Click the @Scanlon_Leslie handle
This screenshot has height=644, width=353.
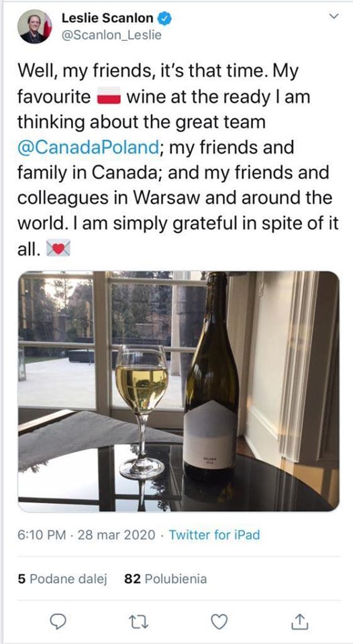coord(111,36)
